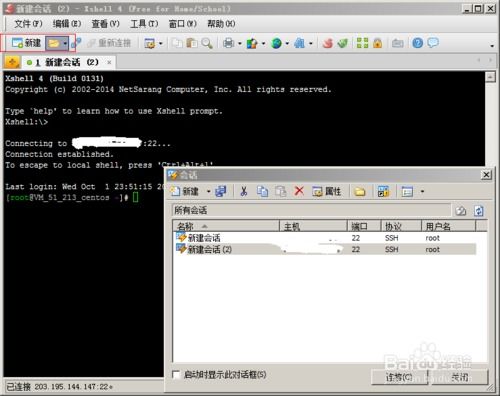Click the green grid layout icon
The height and width of the screenshot is (396, 500).
[363, 43]
